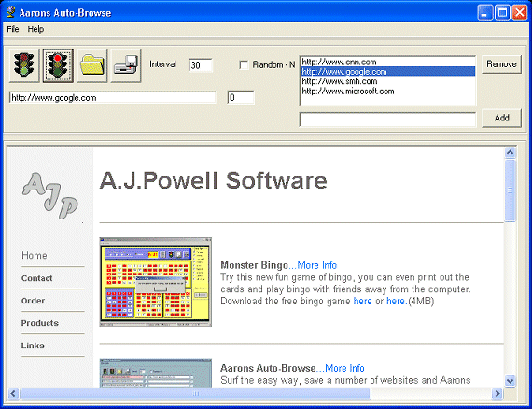Click the Monster Bingo screenshot thumbnail
532x409 pixels.
click(x=155, y=282)
